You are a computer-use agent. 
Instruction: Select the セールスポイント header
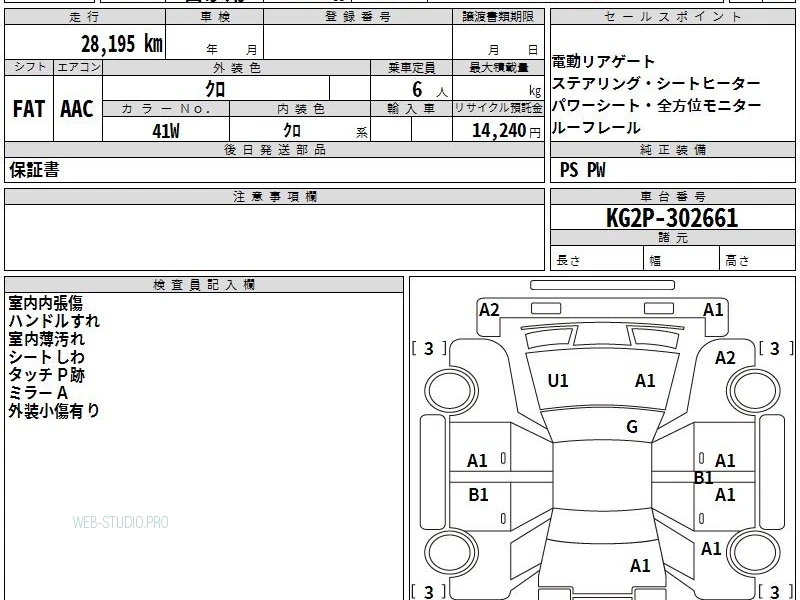pos(672,17)
